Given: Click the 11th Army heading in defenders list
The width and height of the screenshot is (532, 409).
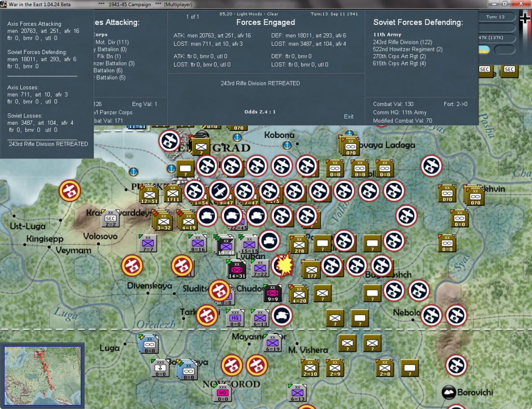Looking at the screenshot, I should point(387,34).
